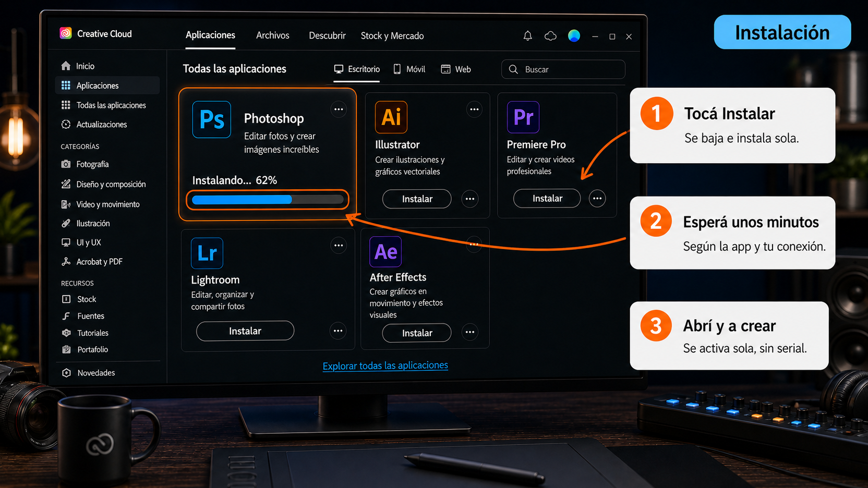868x488 pixels.
Task: Click the Photoshop install progress bar
Action: [268, 200]
